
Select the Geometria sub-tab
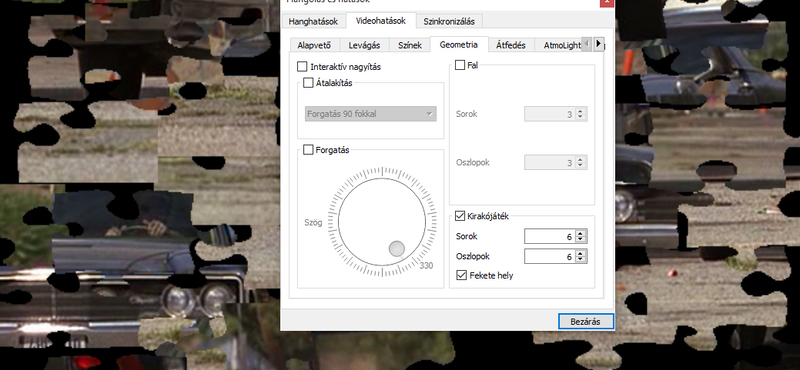459,44
